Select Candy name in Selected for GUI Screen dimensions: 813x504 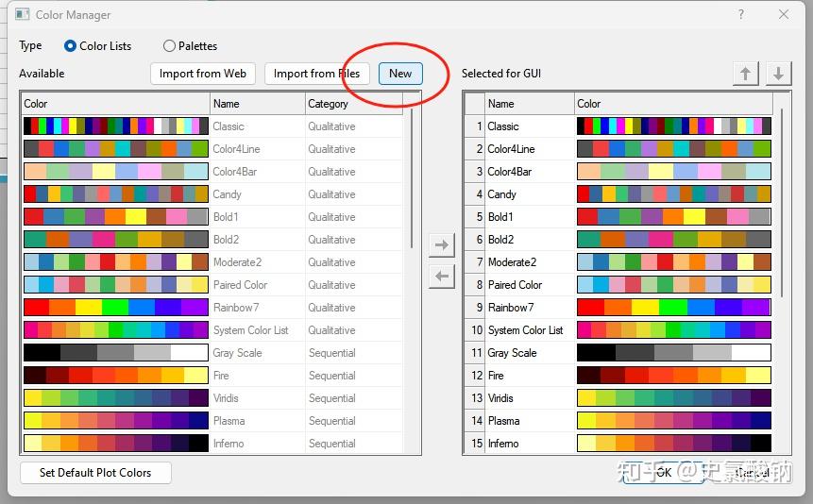[501, 194]
